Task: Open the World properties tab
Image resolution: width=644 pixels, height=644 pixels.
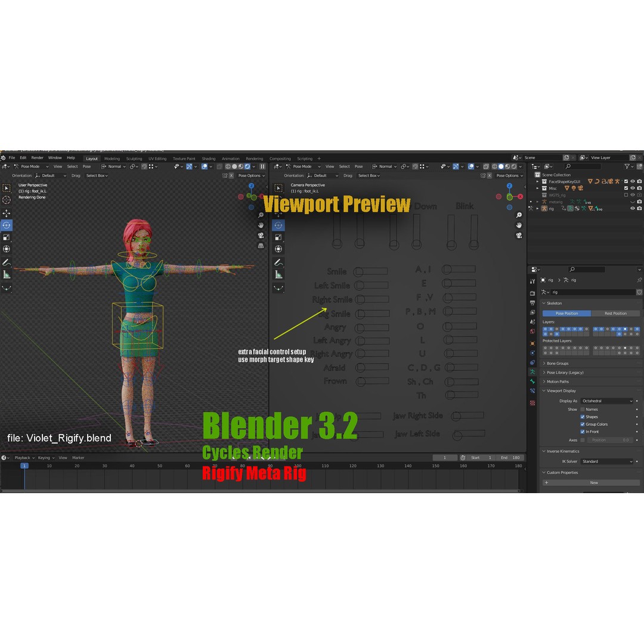Action: tap(532, 332)
